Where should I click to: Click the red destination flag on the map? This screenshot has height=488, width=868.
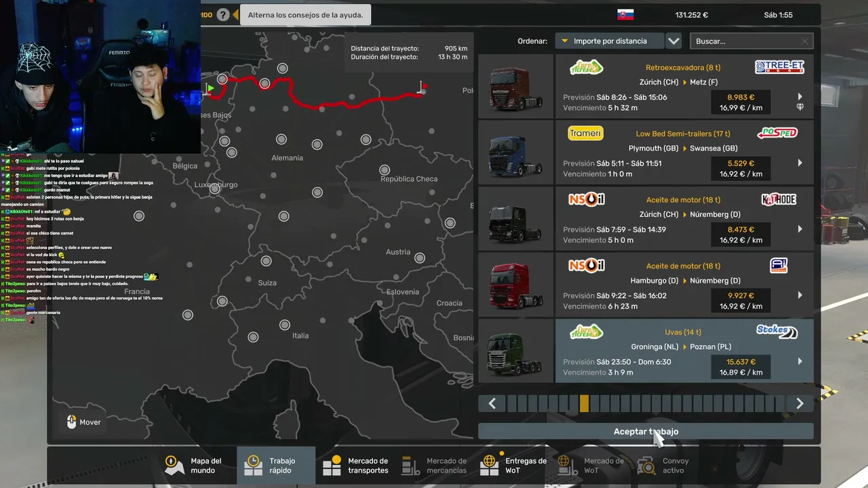click(423, 87)
